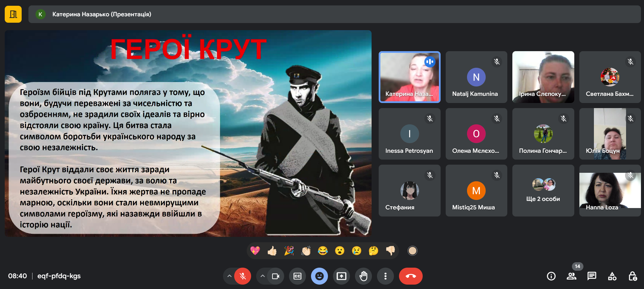Open the 'Ще 2 особи' tile
This screenshot has height=289, width=644.
click(x=543, y=190)
